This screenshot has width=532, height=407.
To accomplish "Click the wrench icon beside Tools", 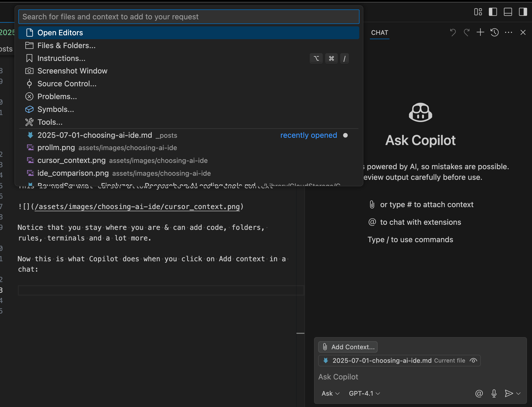I will coord(29,122).
